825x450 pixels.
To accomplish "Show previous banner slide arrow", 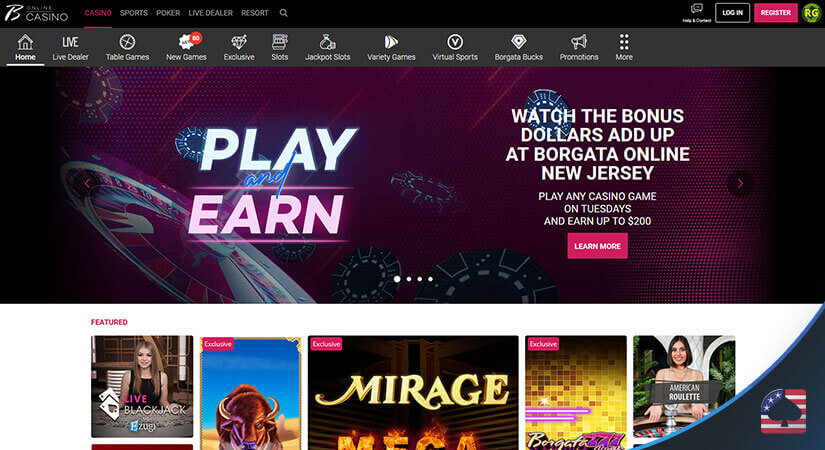I will 87,183.
